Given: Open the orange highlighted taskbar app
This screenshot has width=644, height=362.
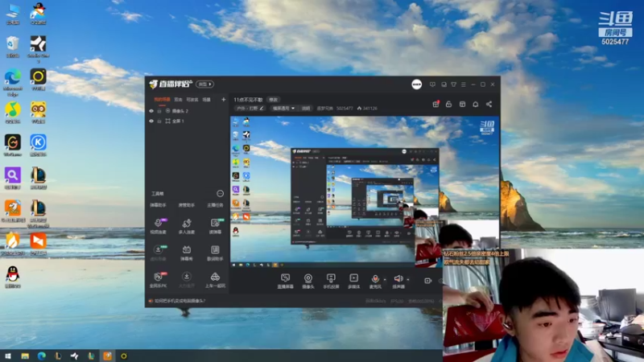Looking at the screenshot, I should click(108, 356).
